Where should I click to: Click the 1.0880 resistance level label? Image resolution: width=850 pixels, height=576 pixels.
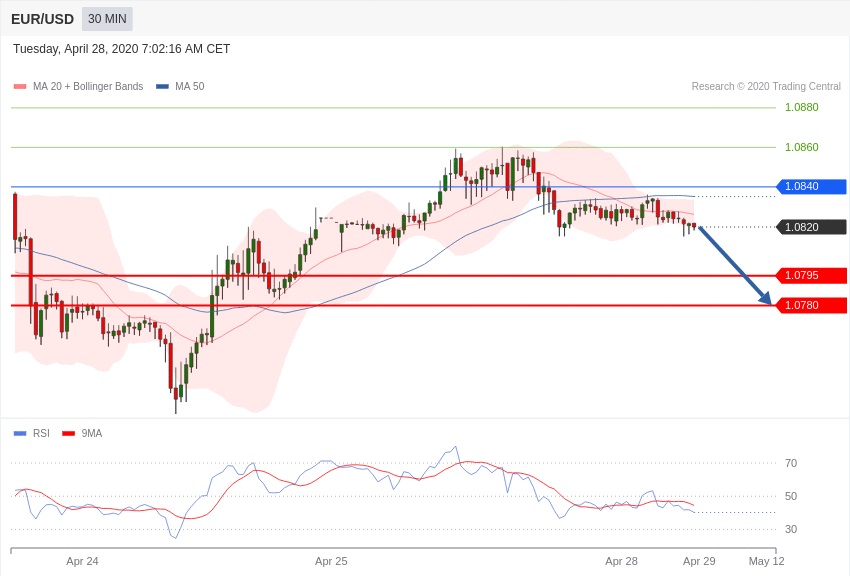tap(801, 107)
